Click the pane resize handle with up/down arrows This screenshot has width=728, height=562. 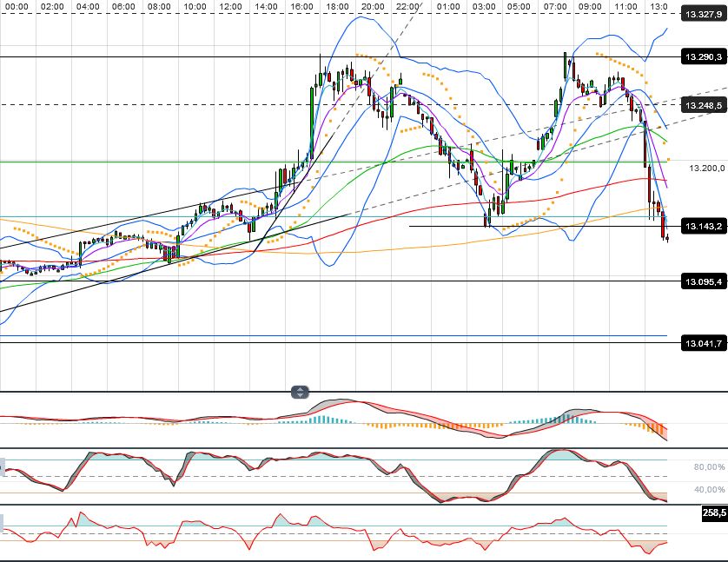300,392
